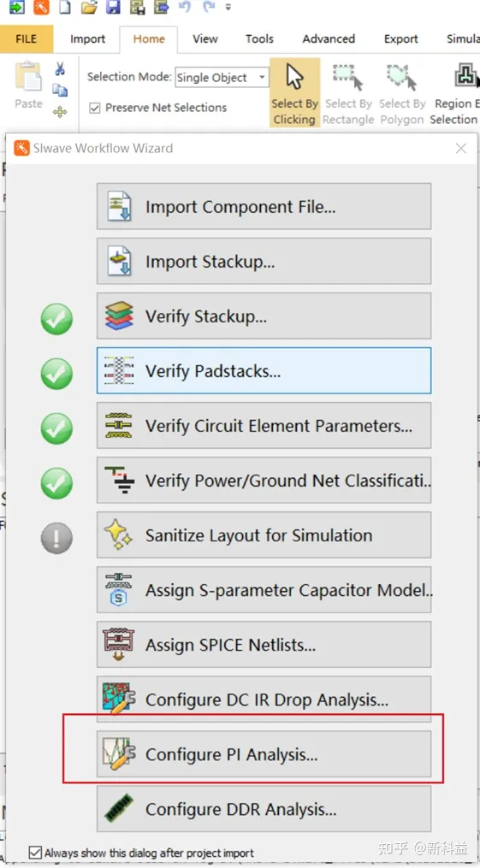Close the SIwave Workflow Wizard dialog
Viewport: 480px width, 868px height.
[460, 148]
